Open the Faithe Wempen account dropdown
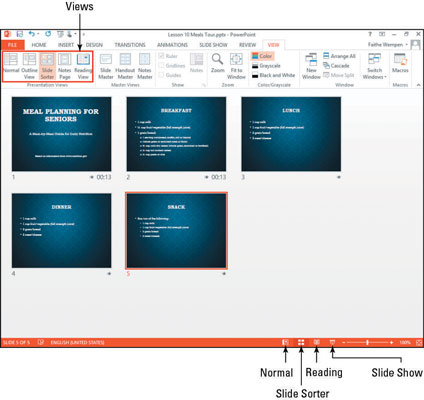 pyautogui.click(x=388, y=45)
